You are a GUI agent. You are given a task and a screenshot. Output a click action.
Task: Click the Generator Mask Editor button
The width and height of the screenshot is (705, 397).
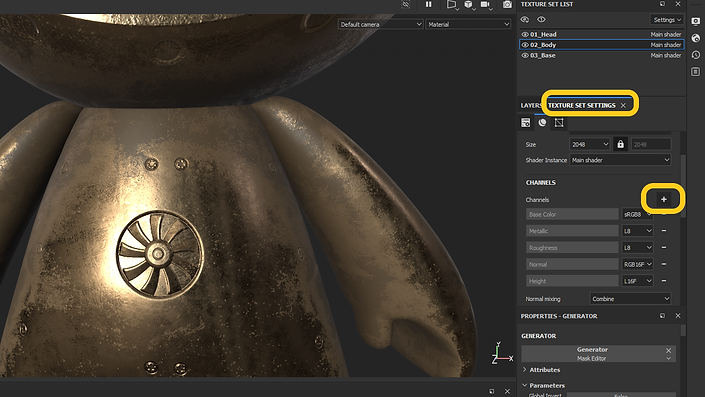click(x=598, y=354)
